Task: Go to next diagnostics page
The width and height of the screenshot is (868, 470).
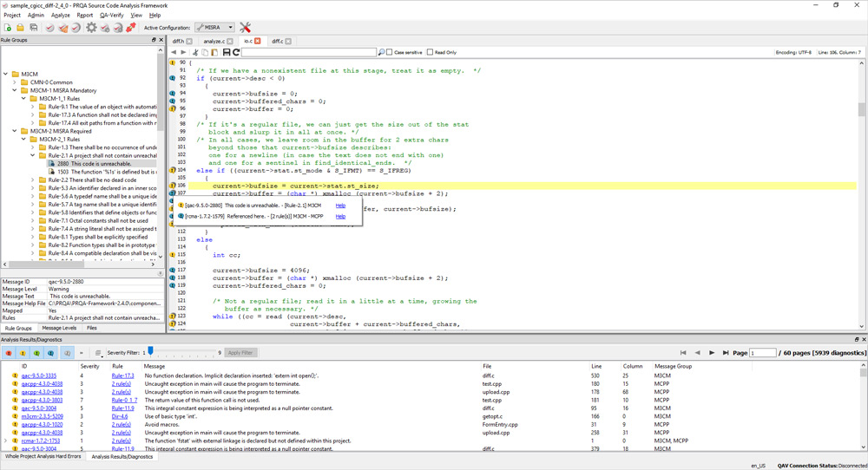Action: pos(712,353)
